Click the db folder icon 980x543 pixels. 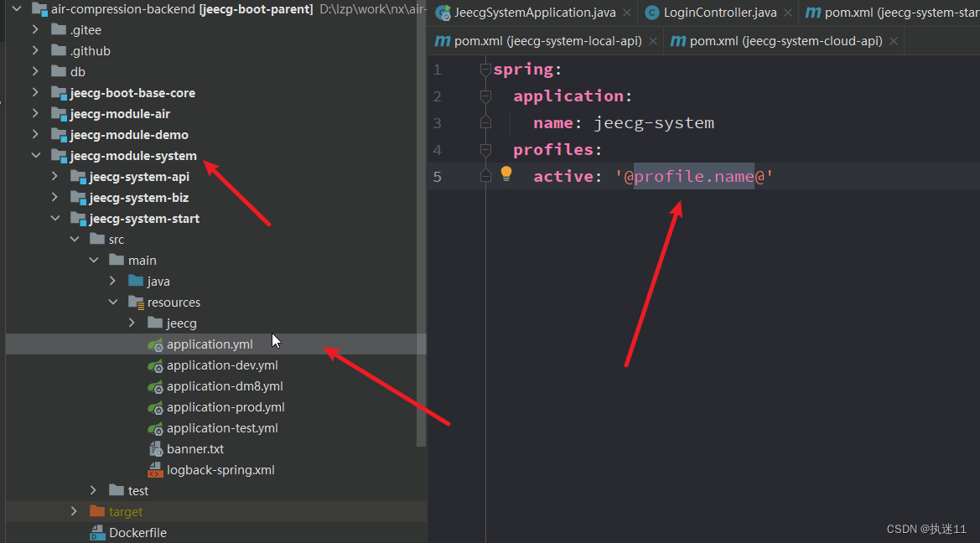(x=59, y=71)
